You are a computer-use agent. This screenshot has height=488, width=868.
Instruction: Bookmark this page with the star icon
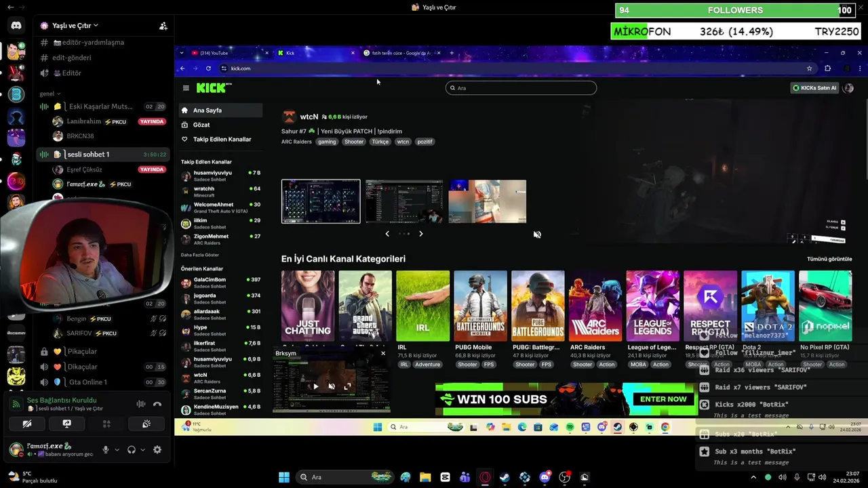(809, 68)
